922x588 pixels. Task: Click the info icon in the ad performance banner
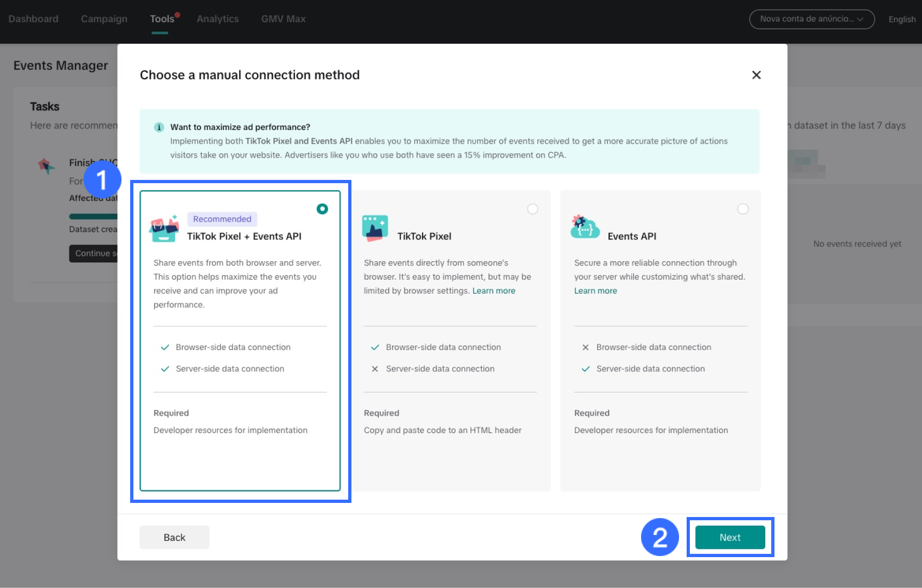159,127
